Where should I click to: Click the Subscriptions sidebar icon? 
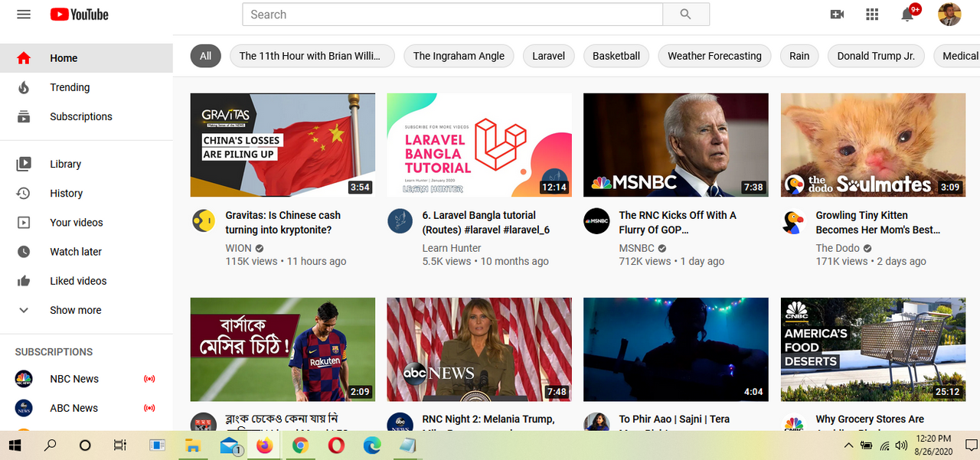pos(24,116)
